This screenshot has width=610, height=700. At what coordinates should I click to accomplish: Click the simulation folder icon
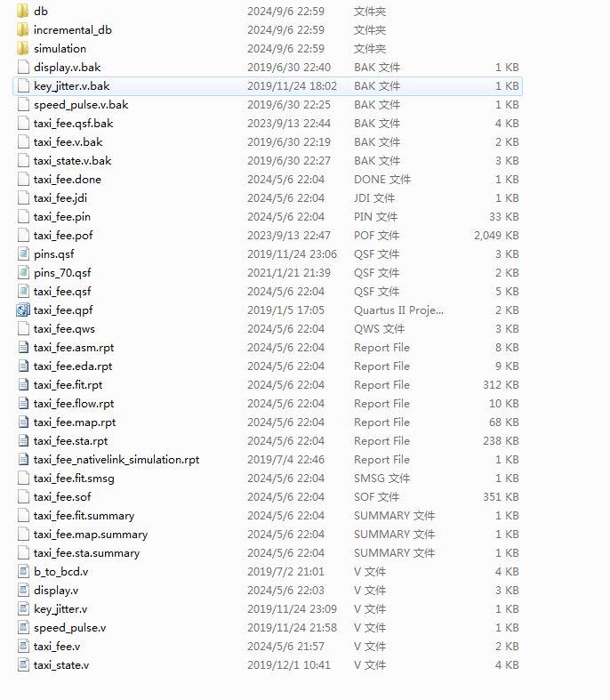click(x=23, y=48)
